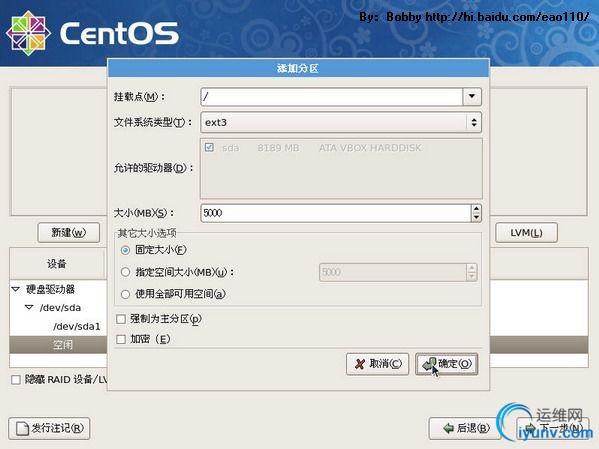Select the 使用全部可用空间 radio button
Screen dimensions: 599x449
[x=125, y=294]
